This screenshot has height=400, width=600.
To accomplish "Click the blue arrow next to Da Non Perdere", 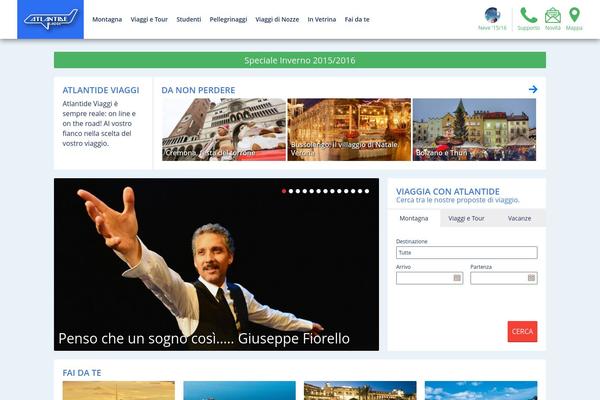I will (533, 90).
